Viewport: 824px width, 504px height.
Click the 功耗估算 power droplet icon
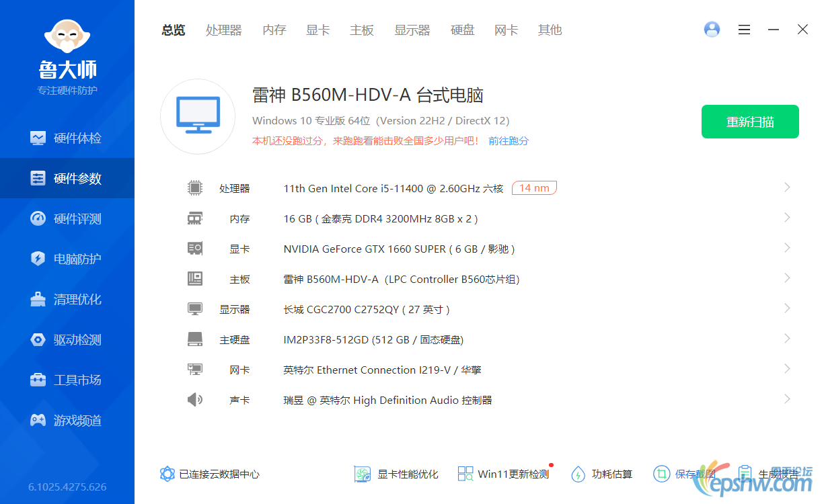578,474
